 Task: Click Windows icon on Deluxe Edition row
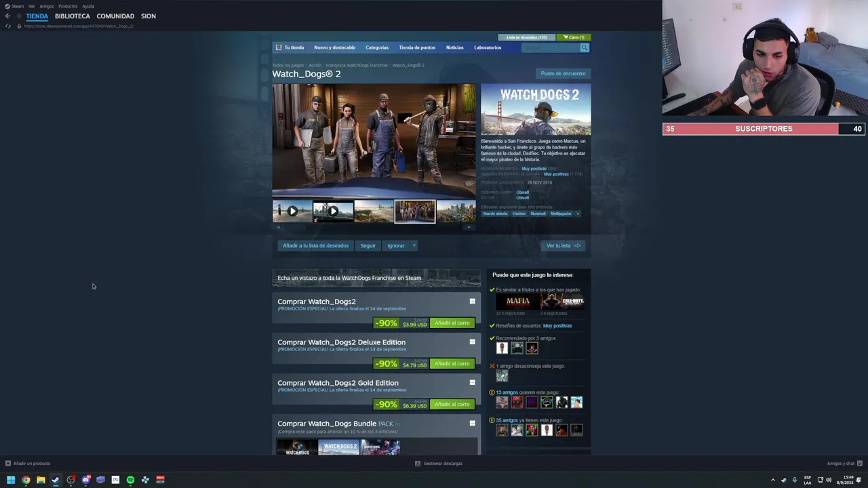tap(473, 342)
